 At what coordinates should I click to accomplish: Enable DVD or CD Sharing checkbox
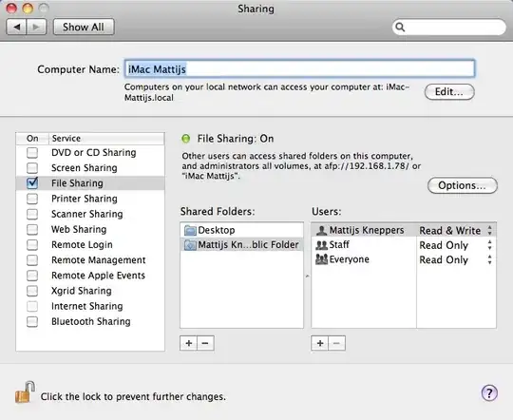(32, 153)
